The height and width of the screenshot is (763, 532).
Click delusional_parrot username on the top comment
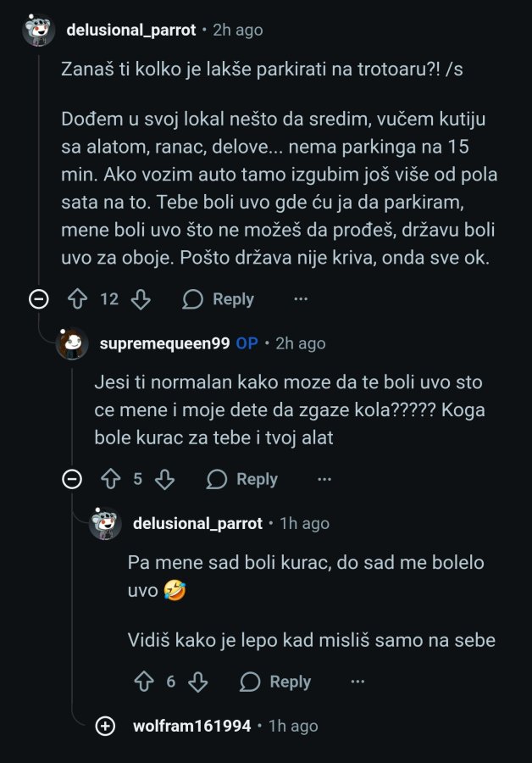point(130,31)
